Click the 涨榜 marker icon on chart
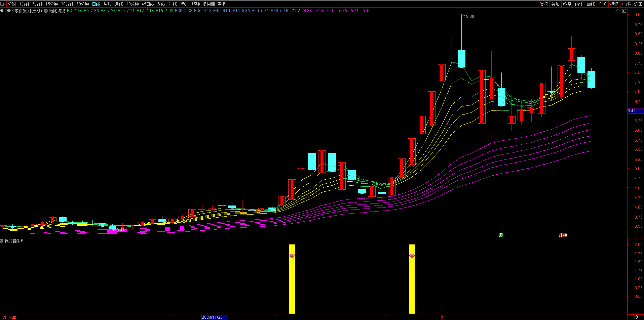This screenshot has width=644, height=320. click(x=563, y=235)
